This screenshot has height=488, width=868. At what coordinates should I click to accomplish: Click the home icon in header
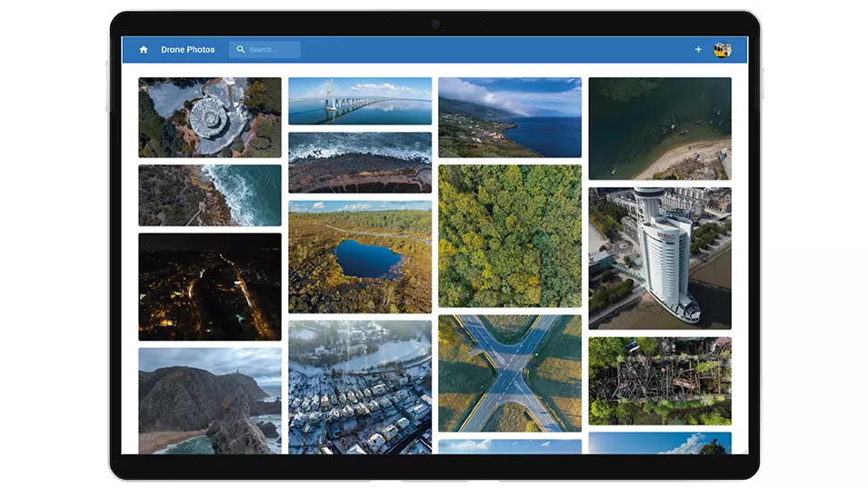point(144,50)
